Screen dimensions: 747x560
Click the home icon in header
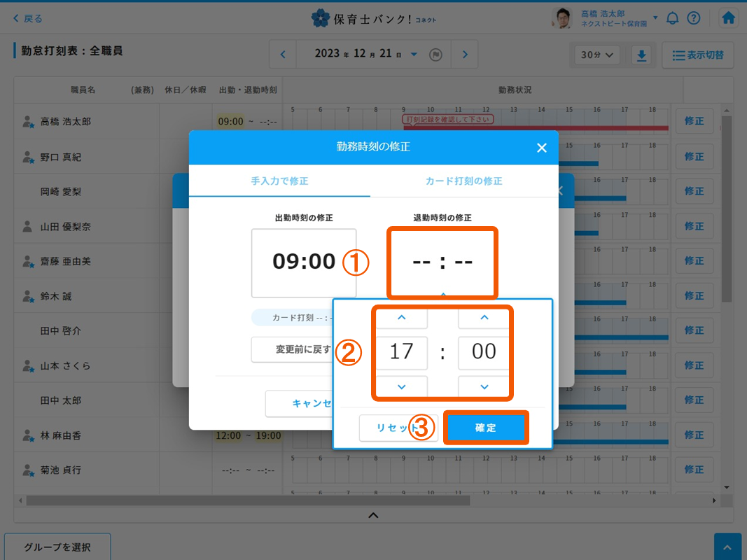click(x=728, y=18)
